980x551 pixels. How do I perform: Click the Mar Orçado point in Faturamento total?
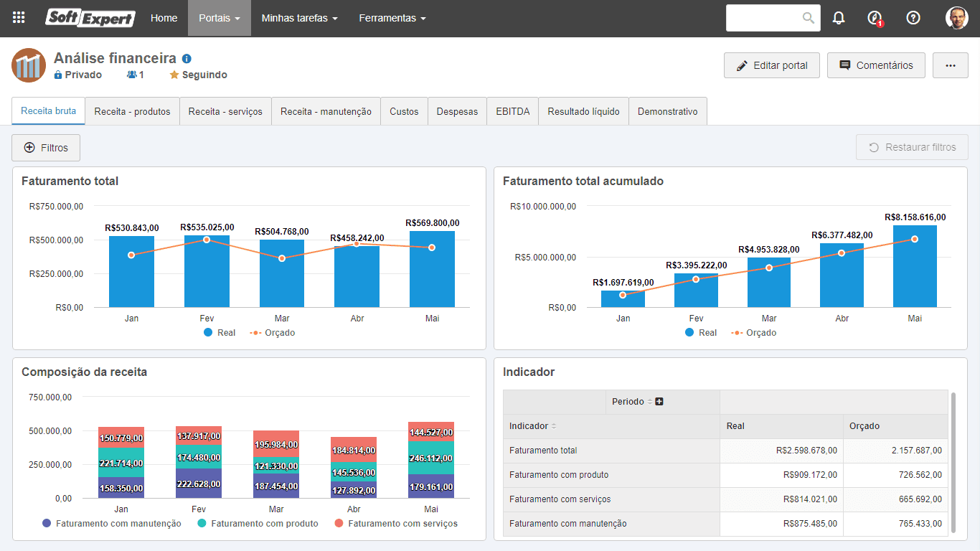[282, 258]
